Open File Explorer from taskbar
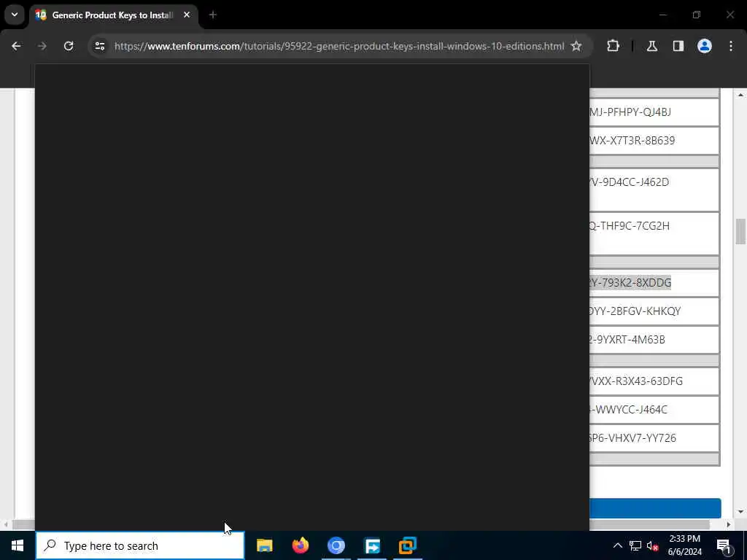Screen dimensions: 747x560 coord(264,545)
